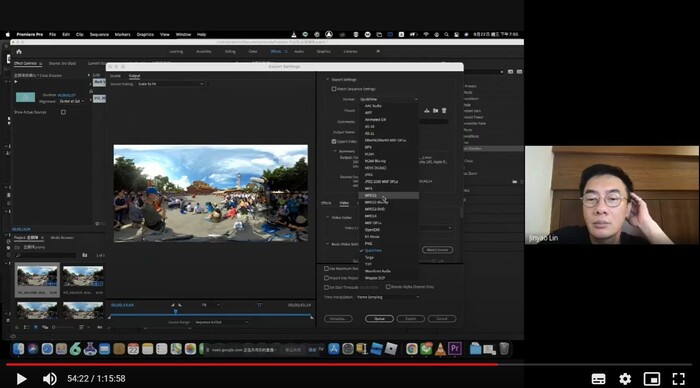The image size is (700, 388).
Task: Click the export preview playhead on the timeline
Action: (175, 312)
